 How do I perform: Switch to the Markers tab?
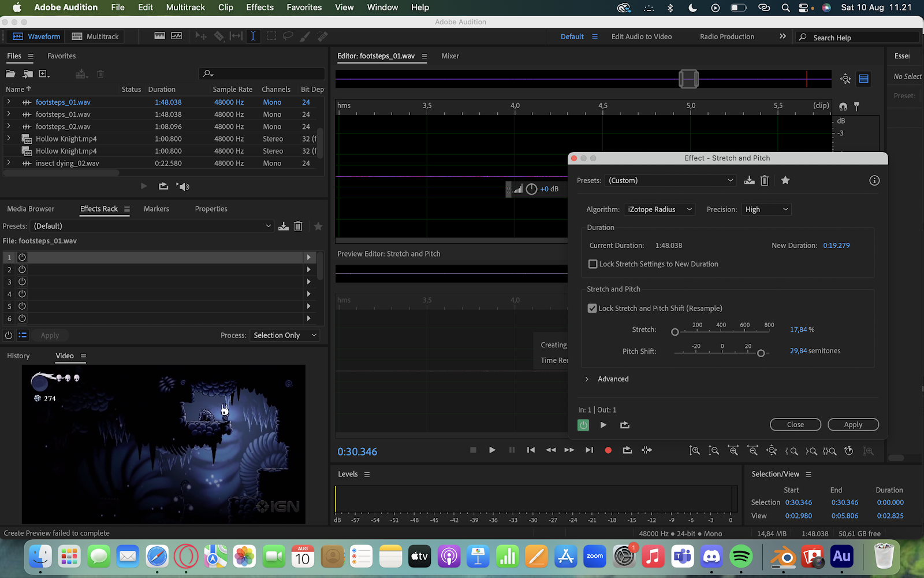[x=157, y=209]
